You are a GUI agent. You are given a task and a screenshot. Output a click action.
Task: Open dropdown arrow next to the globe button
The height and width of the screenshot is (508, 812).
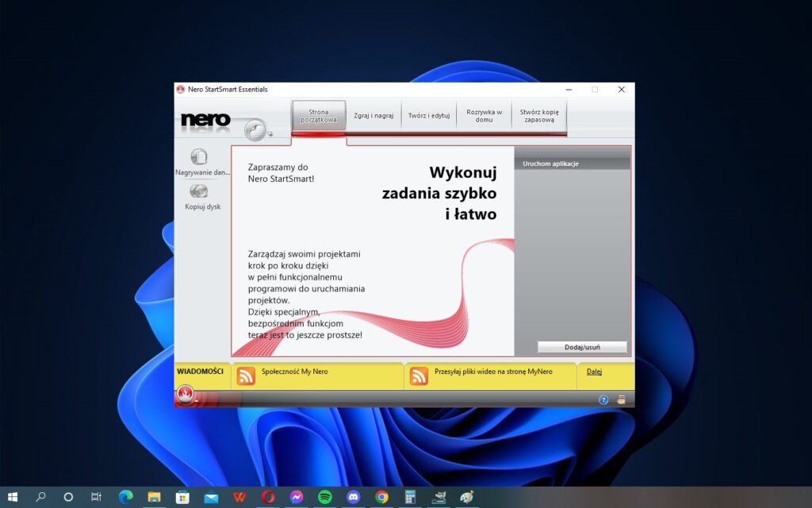click(270, 134)
